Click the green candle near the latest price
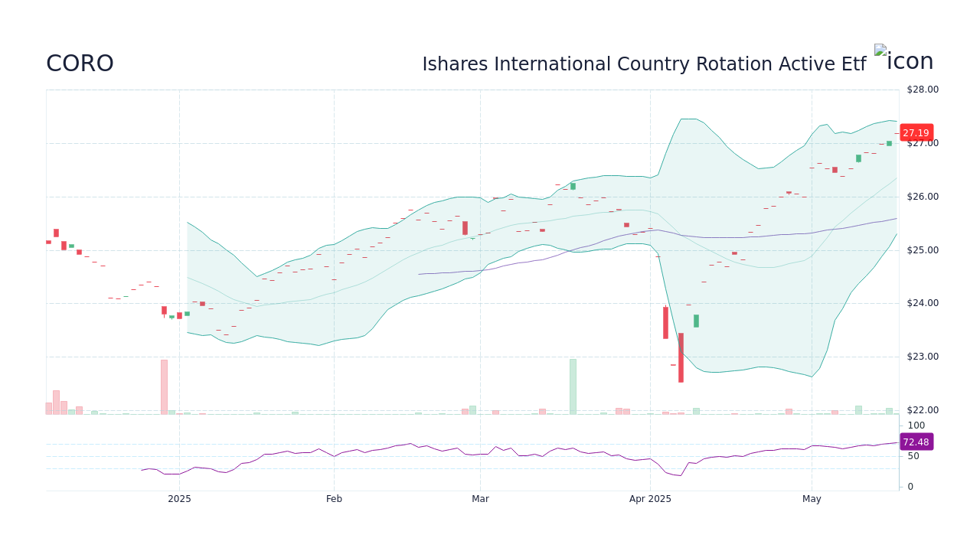The width and height of the screenshot is (980, 551). tap(889, 142)
